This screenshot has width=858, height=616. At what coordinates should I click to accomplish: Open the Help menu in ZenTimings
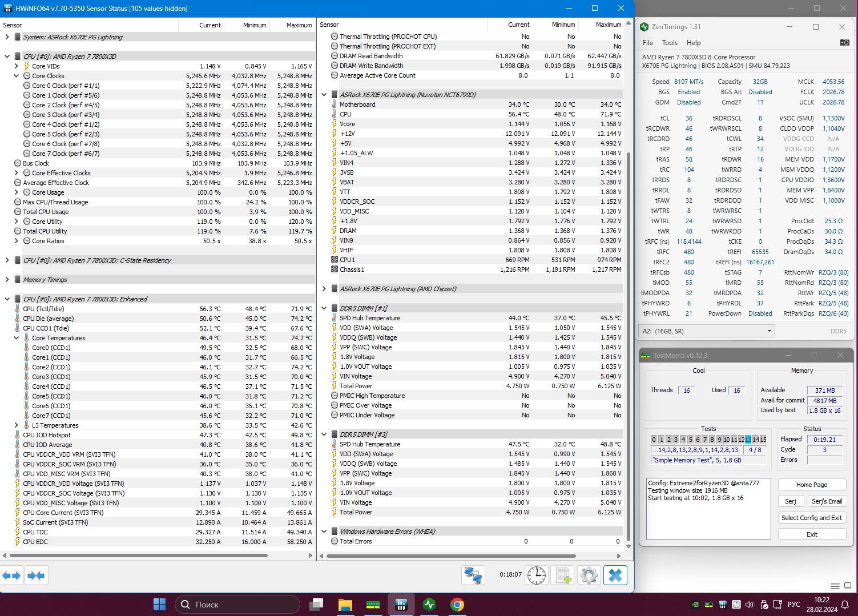694,43
